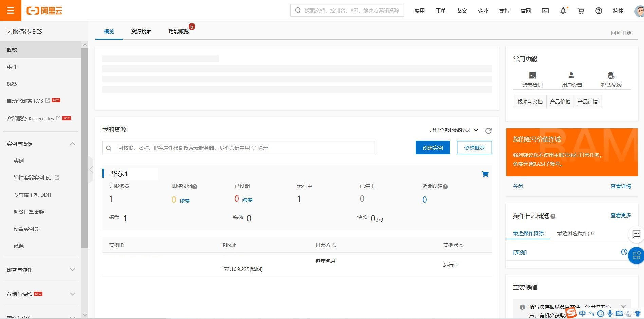Viewport: 644px width, 319px height.
Task: Switch to the 功能概览 tab
Action: tap(179, 31)
